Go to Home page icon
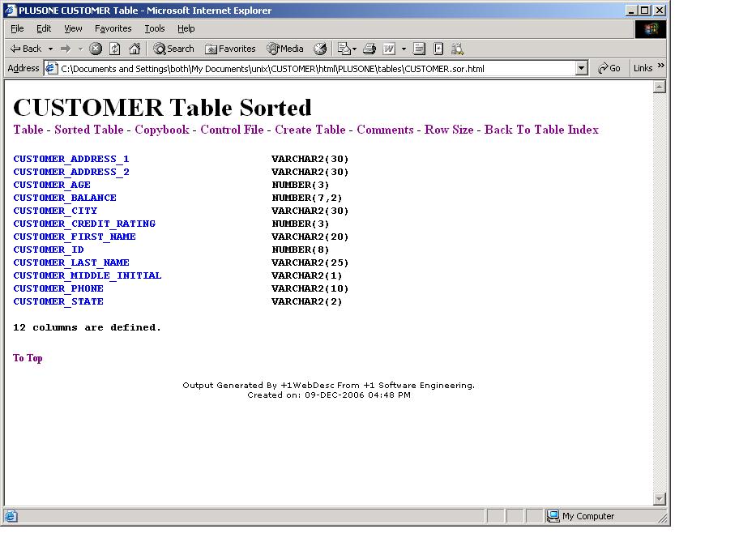Viewport: 756px width, 559px height. tap(135, 49)
